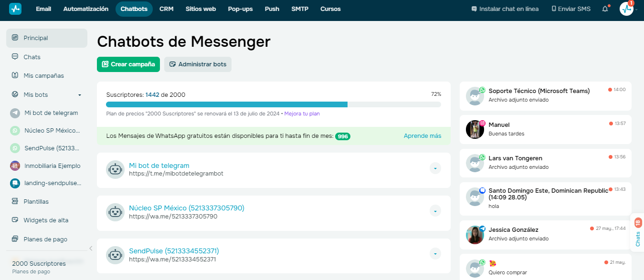Screen dimensions: 644x280
Task: Click the SendPulse logo icon
Action: [x=15, y=9]
